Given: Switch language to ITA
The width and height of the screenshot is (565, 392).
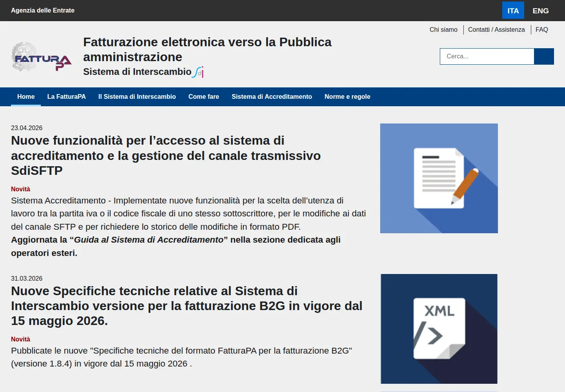Looking at the screenshot, I should (513, 11).
